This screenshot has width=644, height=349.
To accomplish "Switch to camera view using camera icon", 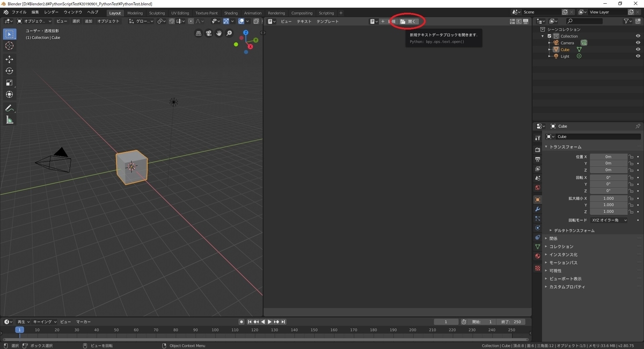I will (x=209, y=33).
